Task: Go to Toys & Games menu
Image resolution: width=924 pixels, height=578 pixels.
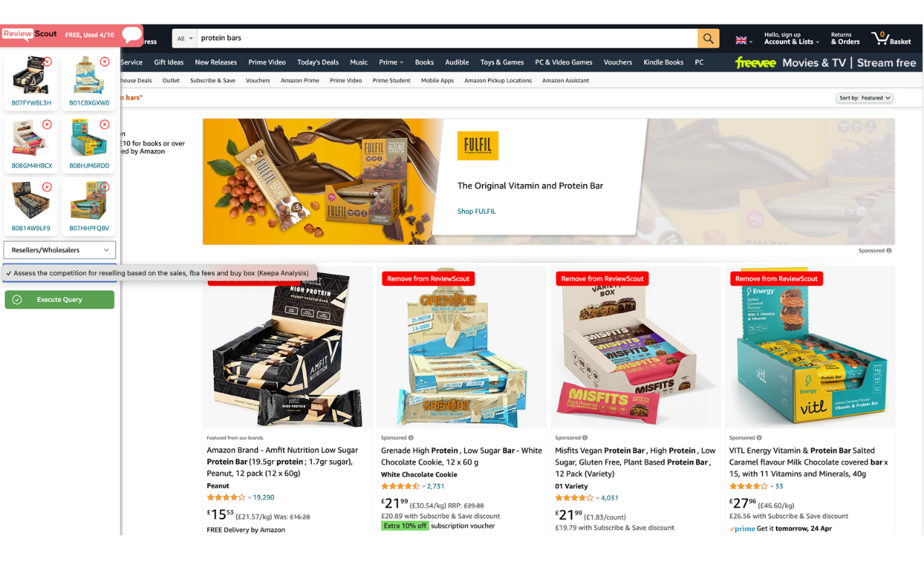Action: click(502, 62)
